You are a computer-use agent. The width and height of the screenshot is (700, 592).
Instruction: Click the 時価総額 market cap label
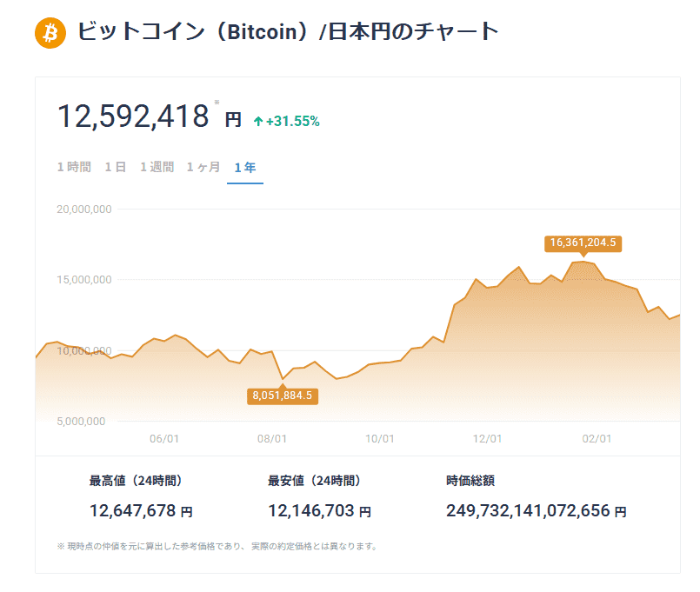tap(470, 480)
